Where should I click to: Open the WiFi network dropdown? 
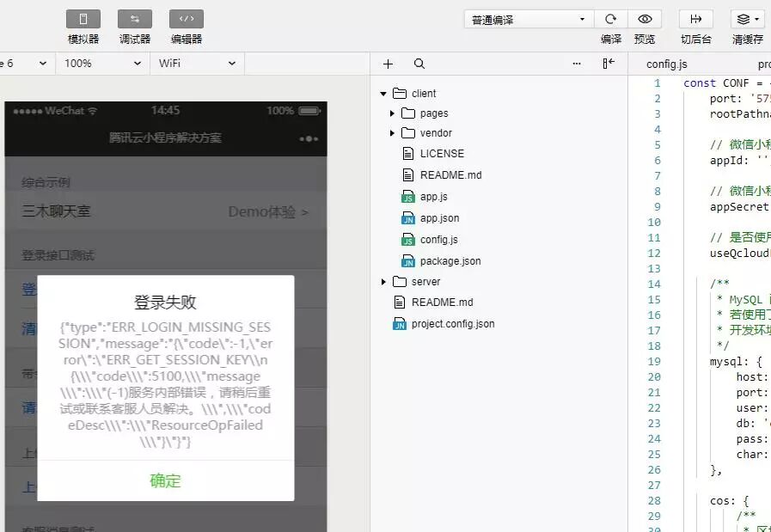pos(197,64)
